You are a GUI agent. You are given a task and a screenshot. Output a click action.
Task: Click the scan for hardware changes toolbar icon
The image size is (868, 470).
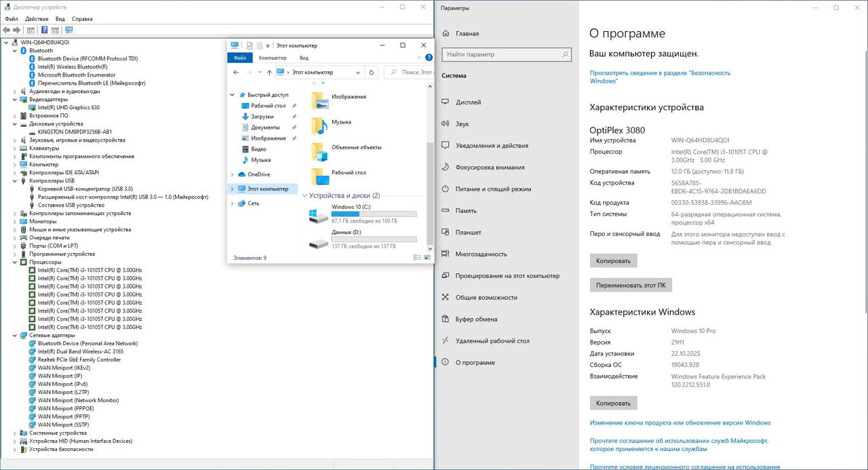68,30
